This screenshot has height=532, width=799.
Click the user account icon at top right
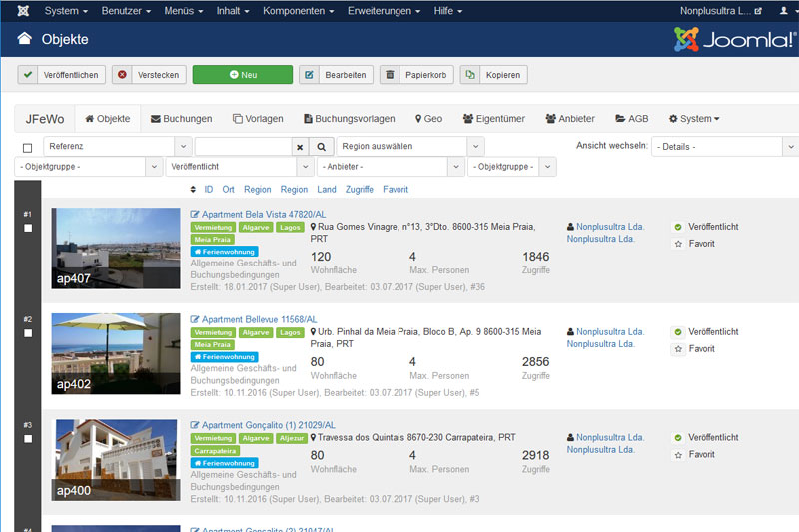pyautogui.click(x=783, y=11)
